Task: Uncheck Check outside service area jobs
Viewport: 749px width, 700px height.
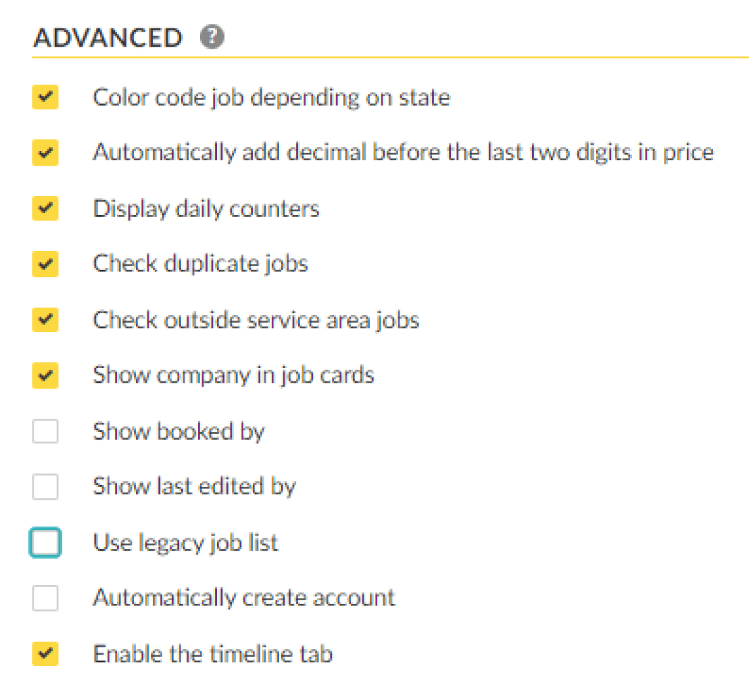Action: pyautogui.click(x=45, y=320)
